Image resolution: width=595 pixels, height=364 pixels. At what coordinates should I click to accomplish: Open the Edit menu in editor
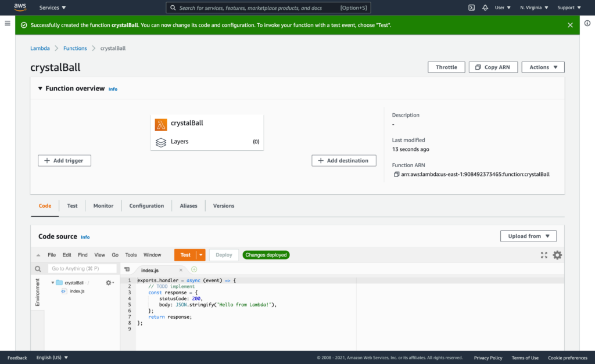point(67,255)
